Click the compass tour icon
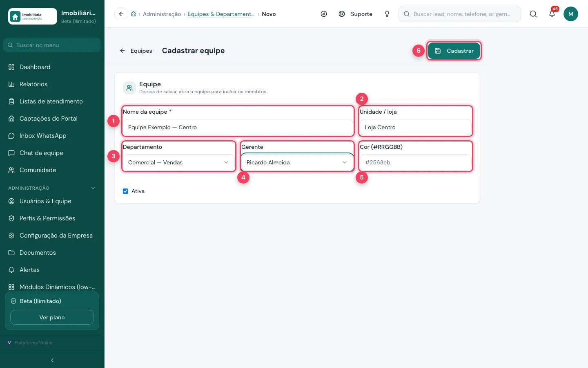Image resolution: width=588 pixels, height=368 pixels. pyautogui.click(x=324, y=14)
